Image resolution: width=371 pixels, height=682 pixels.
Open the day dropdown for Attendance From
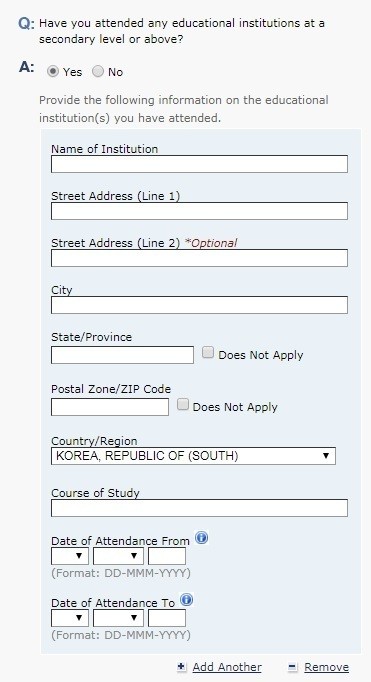pyautogui.click(x=70, y=556)
